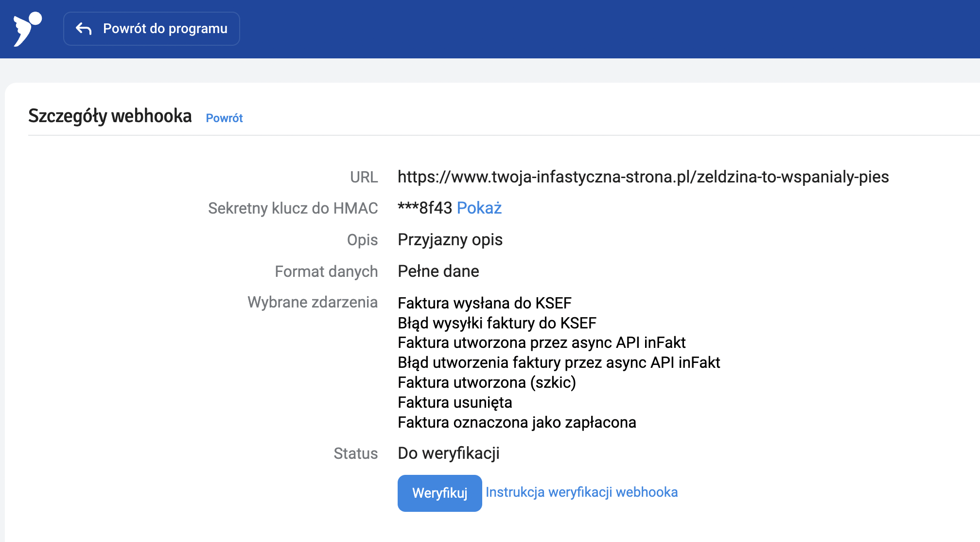Click Błąd utworzenia faktury przez async API
The image size is (980, 542).
pyautogui.click(x=559, y=362)
